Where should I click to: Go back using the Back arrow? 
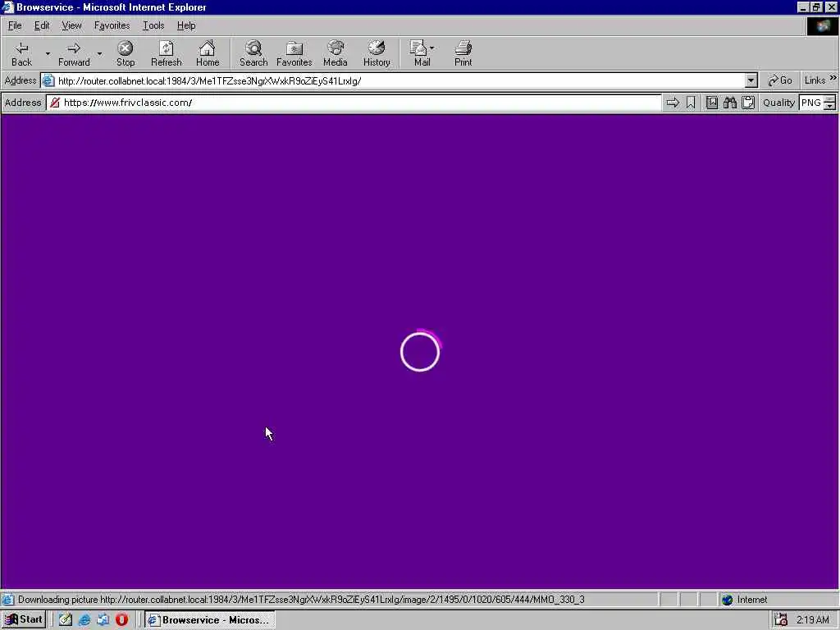(21, 53)
